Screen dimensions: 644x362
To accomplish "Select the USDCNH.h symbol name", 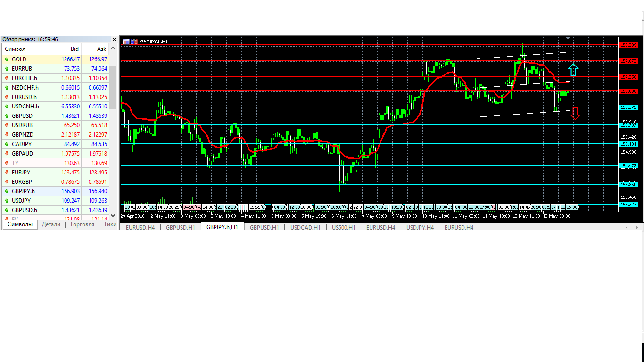I will (25, 107).
